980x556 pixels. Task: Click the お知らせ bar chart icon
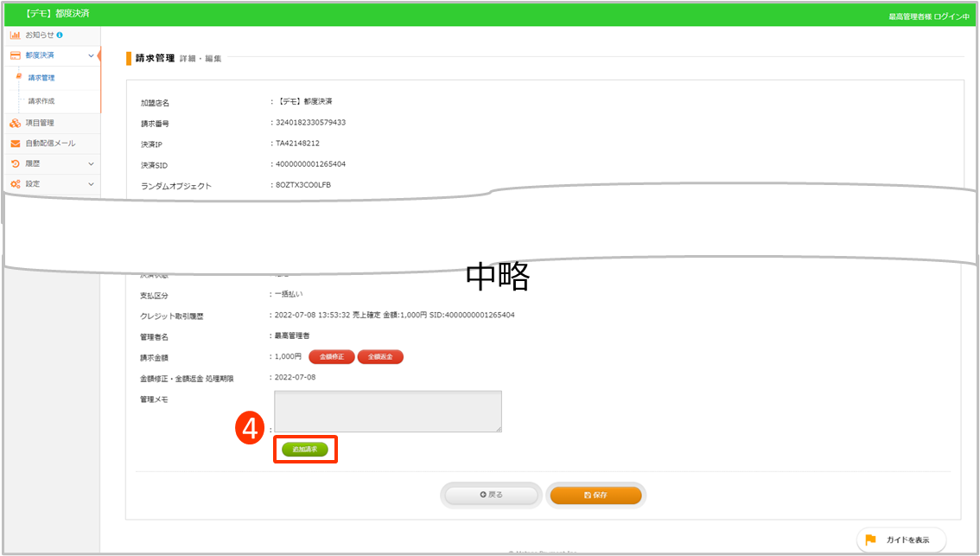(x=15, y=35)
